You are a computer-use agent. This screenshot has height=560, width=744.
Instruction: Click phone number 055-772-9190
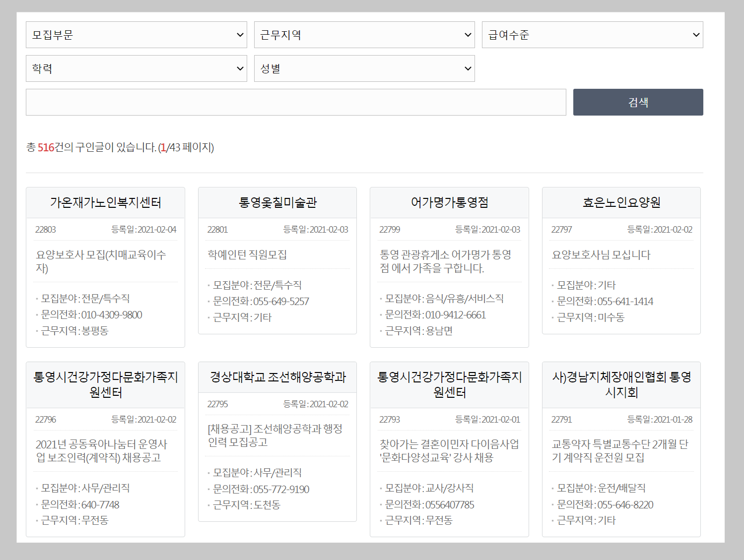[x=281, y=489]
